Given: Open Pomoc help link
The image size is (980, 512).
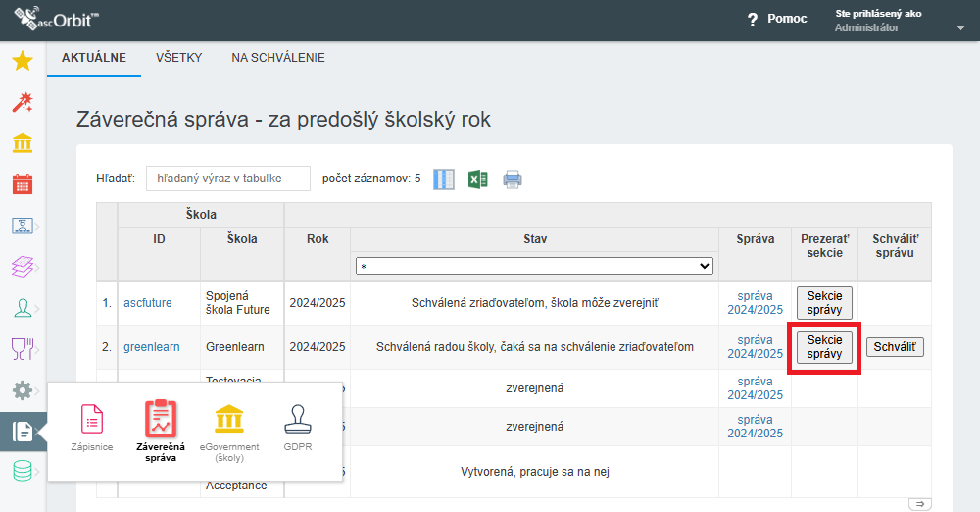Looking at the screenshot, I should pyautogui.click(x=777, y=19).
